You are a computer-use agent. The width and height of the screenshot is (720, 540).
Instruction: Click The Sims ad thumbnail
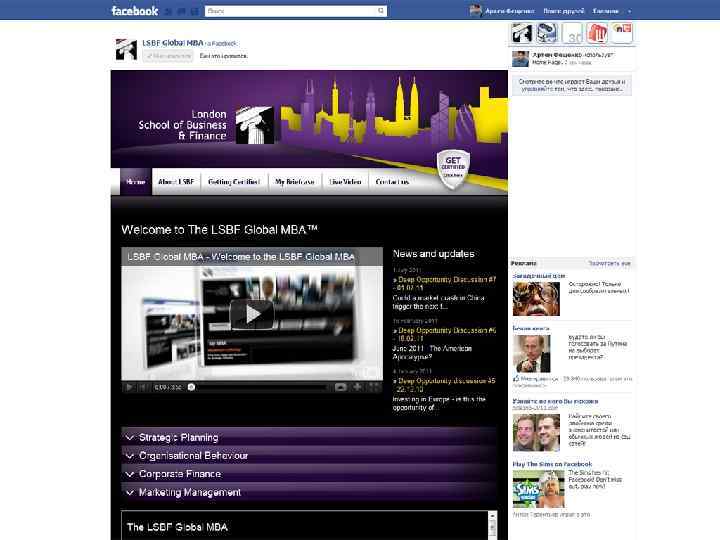538,489
